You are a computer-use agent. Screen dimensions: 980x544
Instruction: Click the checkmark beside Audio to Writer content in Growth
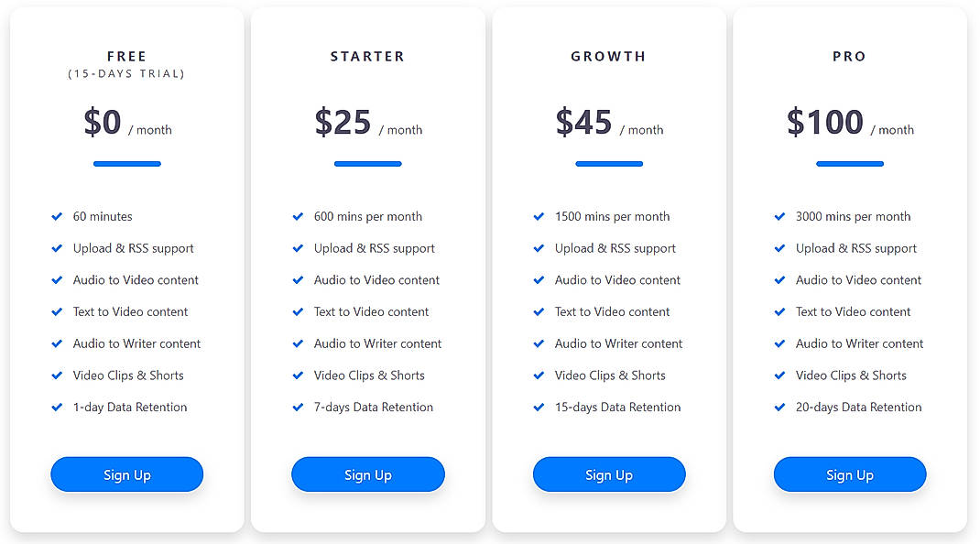(539, 343)
